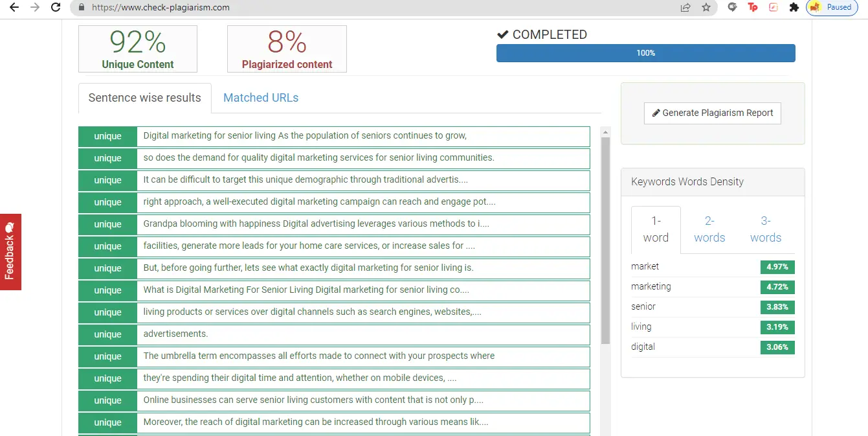This screenshot has width=868, height=436.
Task: Click the padlock icon in the address bar
Action: coord(80,8)
